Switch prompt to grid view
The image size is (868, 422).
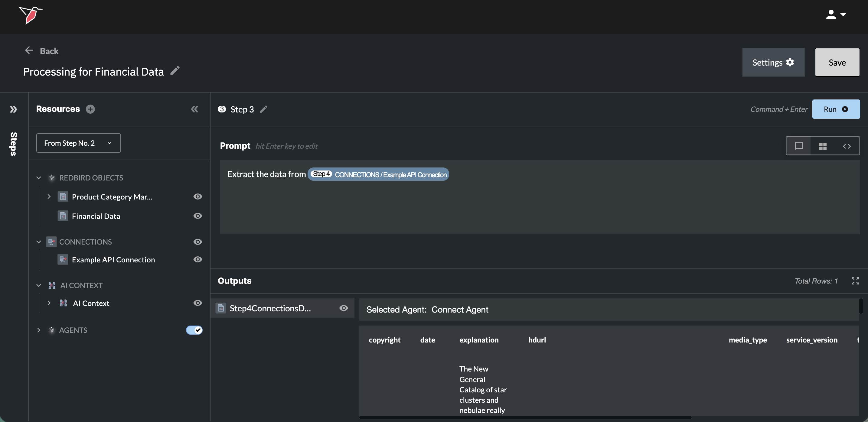[823, 146]
